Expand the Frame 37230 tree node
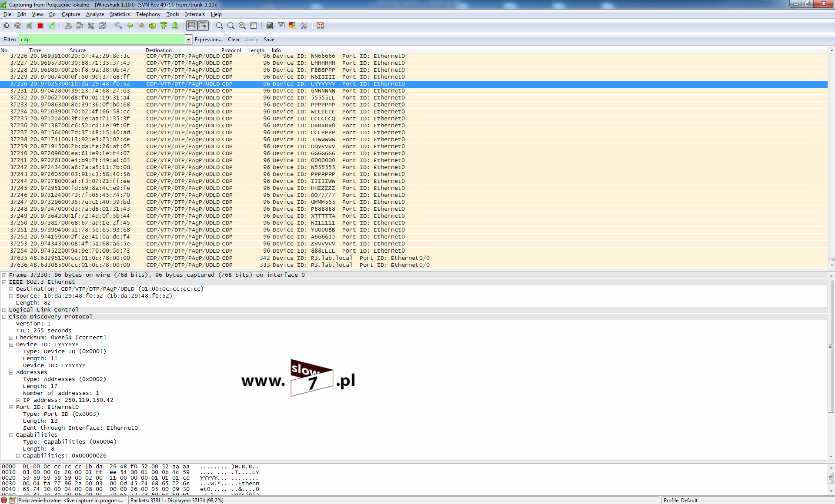Viewport: 835px width, 504px height. coord(4,275)
